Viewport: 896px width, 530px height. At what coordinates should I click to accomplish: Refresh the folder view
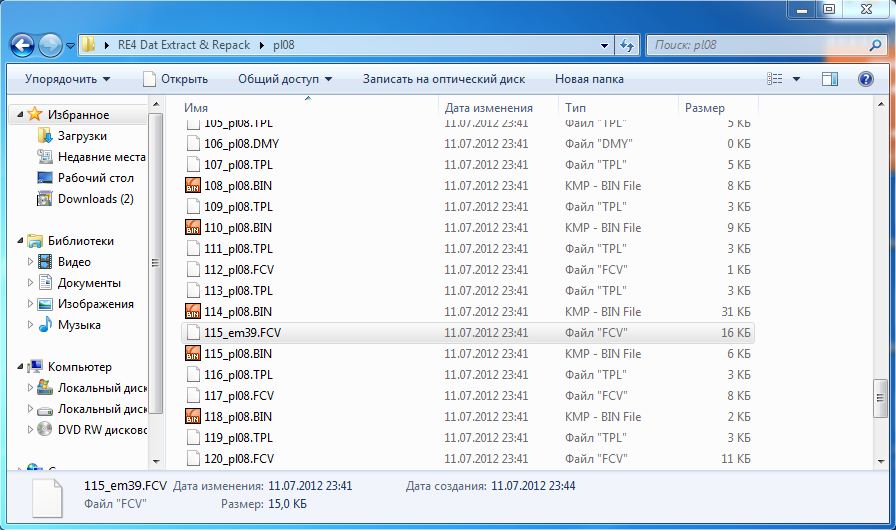(x=627, y=45)
